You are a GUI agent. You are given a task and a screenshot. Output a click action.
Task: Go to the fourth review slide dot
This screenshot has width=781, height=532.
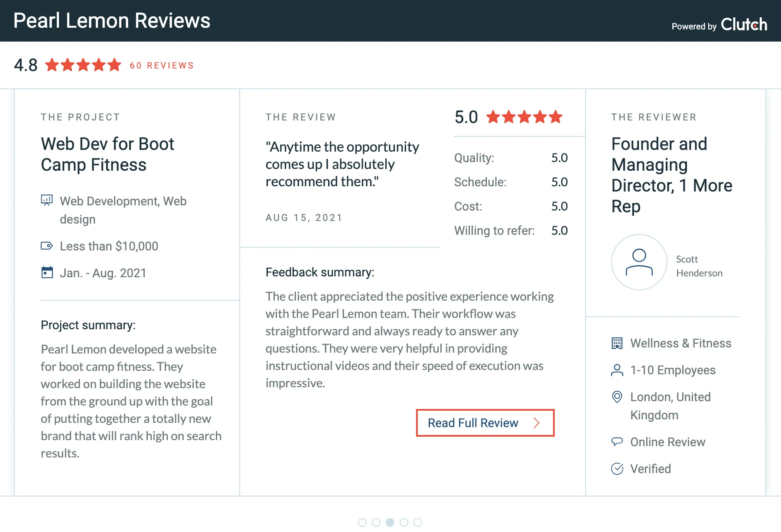(404, 522)
